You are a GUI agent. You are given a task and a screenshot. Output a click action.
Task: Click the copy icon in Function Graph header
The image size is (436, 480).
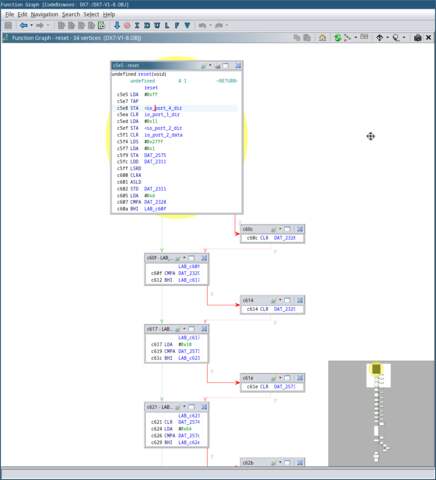(297, 38)
